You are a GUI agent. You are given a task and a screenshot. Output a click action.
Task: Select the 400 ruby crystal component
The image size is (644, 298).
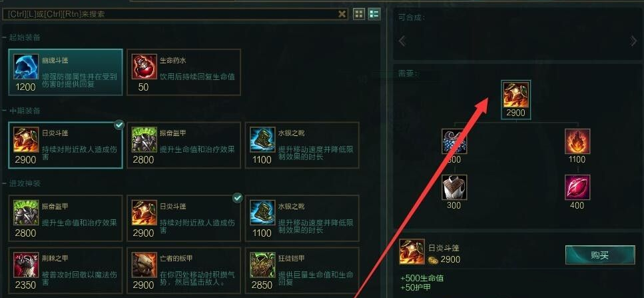coord(577,187)
